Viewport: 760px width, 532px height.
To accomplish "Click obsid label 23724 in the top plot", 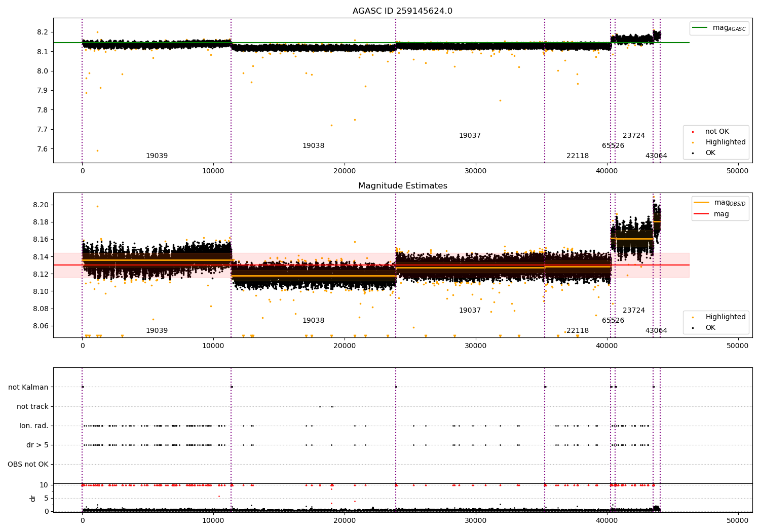I will point(634,136).
